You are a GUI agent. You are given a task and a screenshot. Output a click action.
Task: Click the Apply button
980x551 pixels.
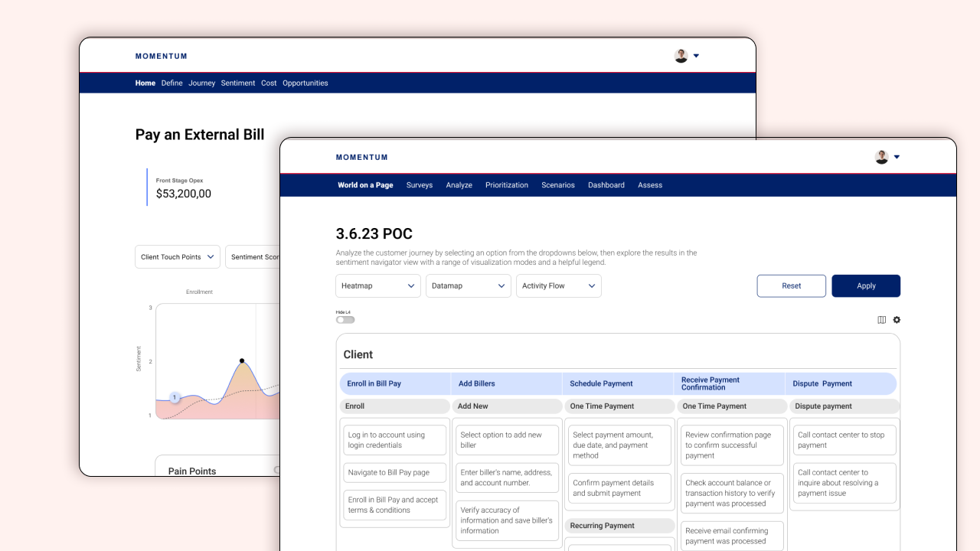point(866,285)
